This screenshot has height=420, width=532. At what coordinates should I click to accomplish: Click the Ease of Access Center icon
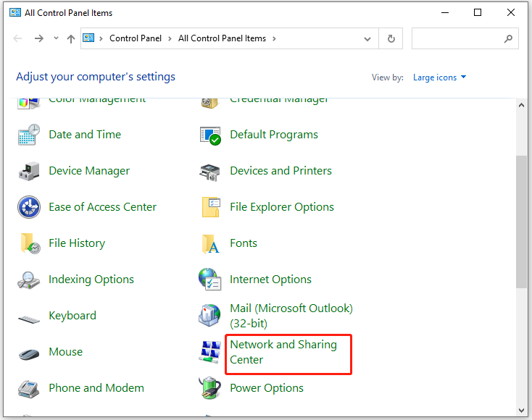pos(29,207)
